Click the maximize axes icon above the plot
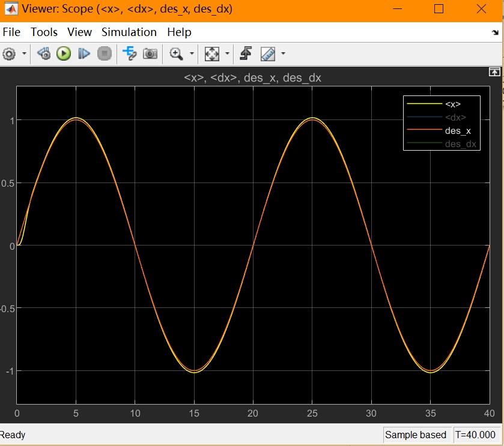 (x=494, y=72)
